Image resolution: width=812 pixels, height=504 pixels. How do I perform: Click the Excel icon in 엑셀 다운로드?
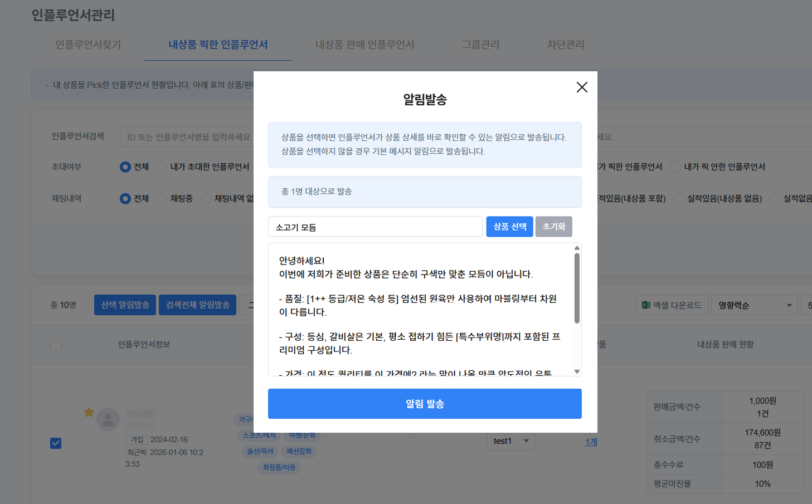click(646, 305)
